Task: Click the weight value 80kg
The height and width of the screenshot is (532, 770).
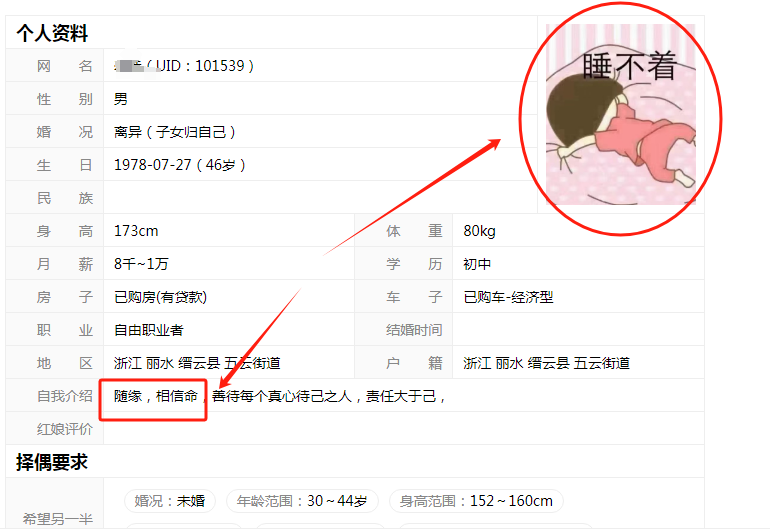Action: (x=479, y=231)
